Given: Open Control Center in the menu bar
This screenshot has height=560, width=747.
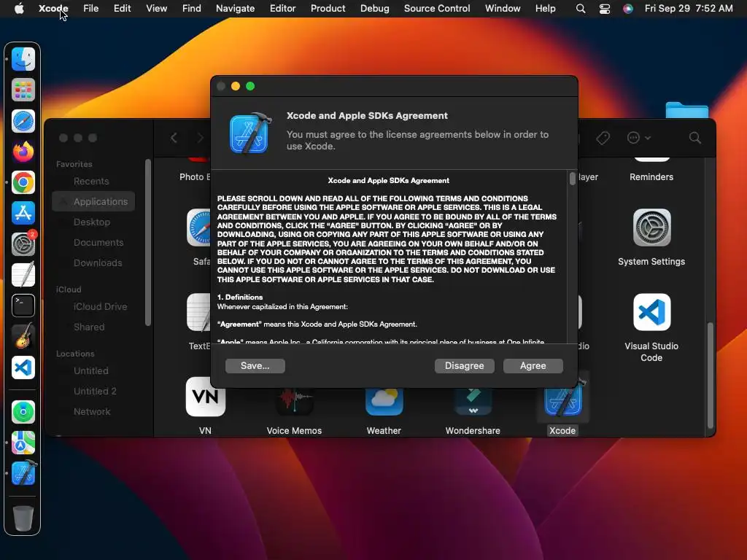Looking at the screenshot, I should point(605,8).
